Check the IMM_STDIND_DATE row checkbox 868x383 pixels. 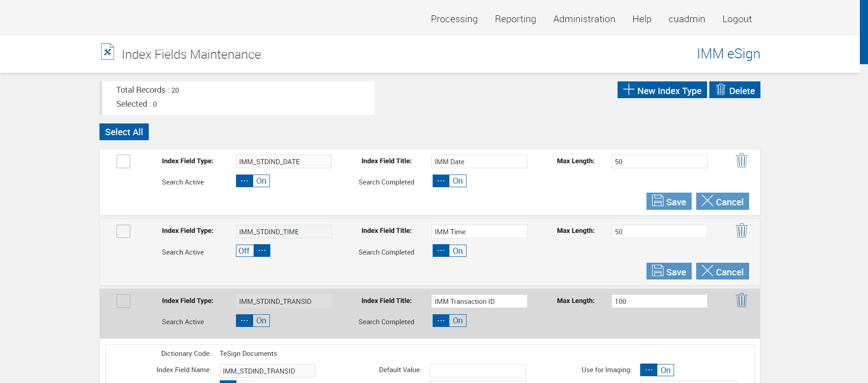123,161
